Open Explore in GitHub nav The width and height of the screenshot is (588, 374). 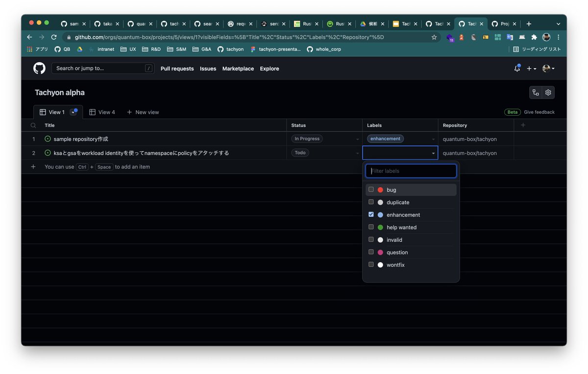click(269, 69)
